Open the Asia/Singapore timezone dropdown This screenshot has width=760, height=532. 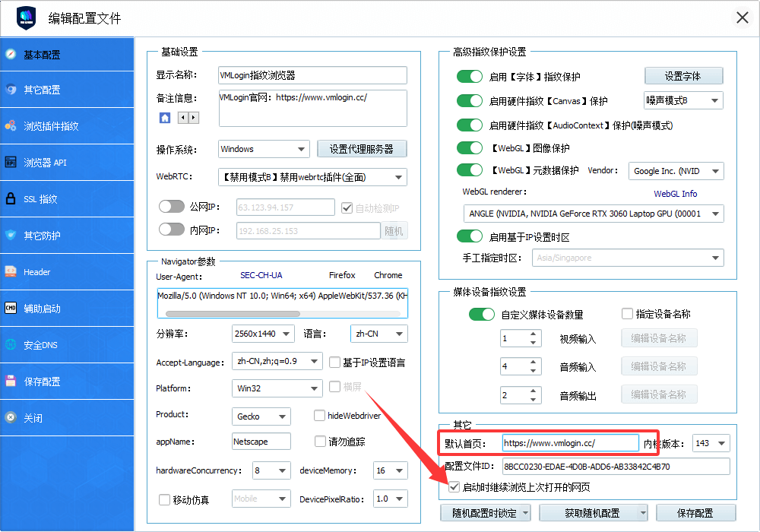628,257
